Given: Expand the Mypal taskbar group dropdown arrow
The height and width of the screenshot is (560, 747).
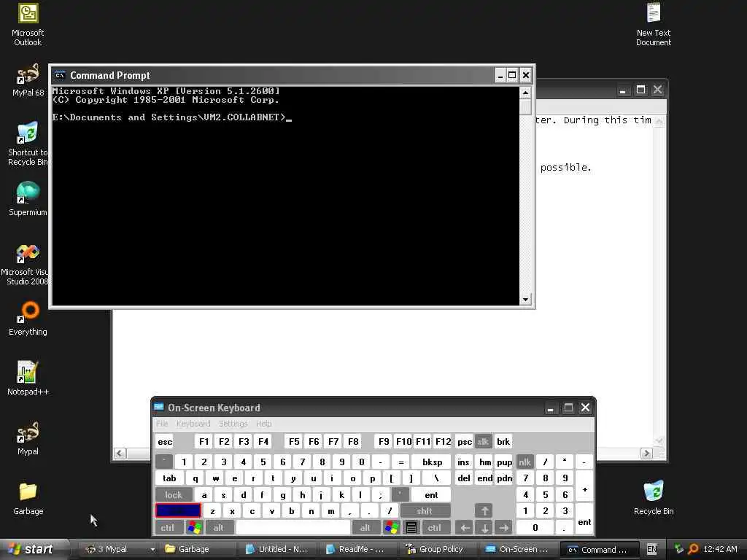Looking at the screenshot, I should click(x=152, y=550).
